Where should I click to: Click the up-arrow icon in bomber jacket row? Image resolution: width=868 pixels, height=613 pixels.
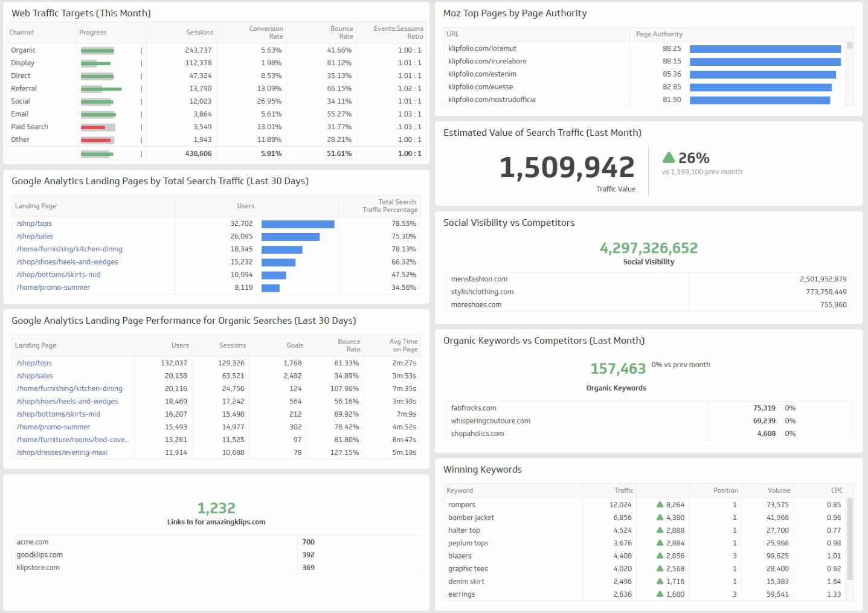pyautogui.click(x=660, y=517)
